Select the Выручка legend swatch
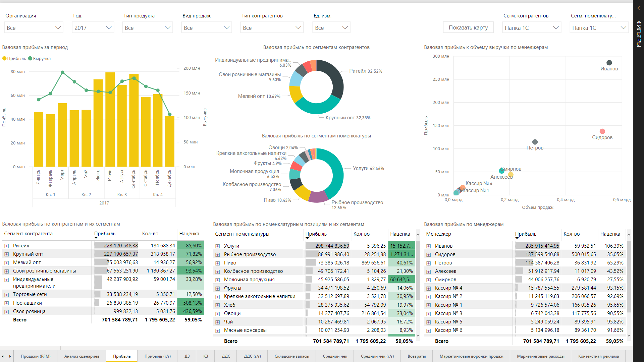The width and height of the screenshot is (644, 362). (x=30, y=58)
